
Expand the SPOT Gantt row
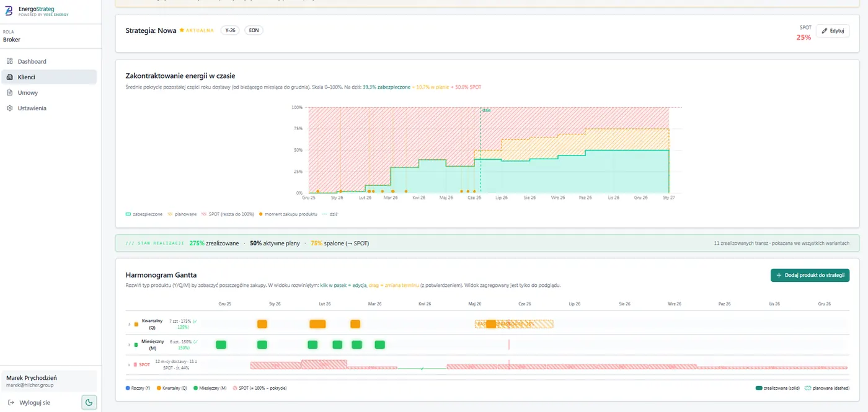pos(130,365)
